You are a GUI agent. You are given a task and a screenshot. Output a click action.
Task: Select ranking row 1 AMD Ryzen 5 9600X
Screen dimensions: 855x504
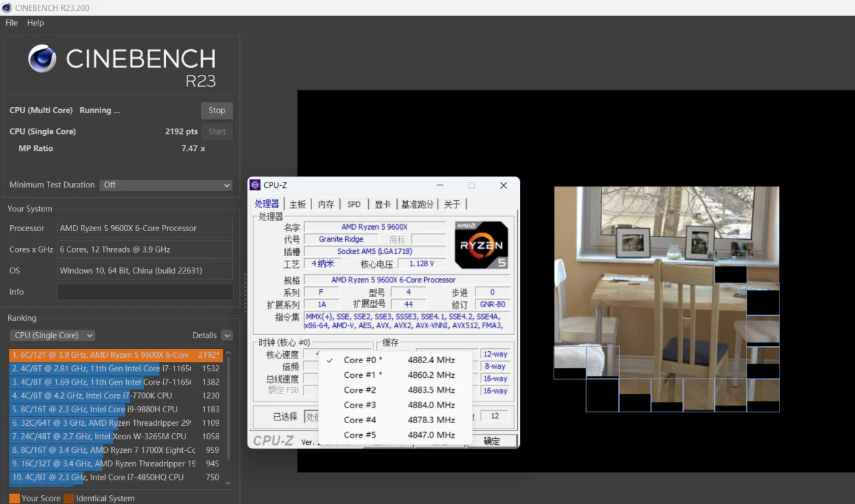pos(115,355)
